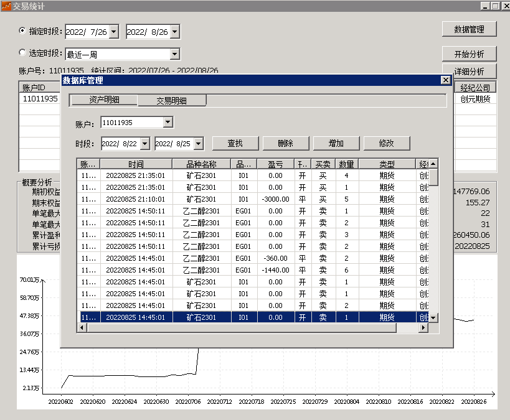Sort by the 数量 column header
Image resolution: width=510 pixels, height=420 pixels.
pyautogui.click(x=347, y=164)
